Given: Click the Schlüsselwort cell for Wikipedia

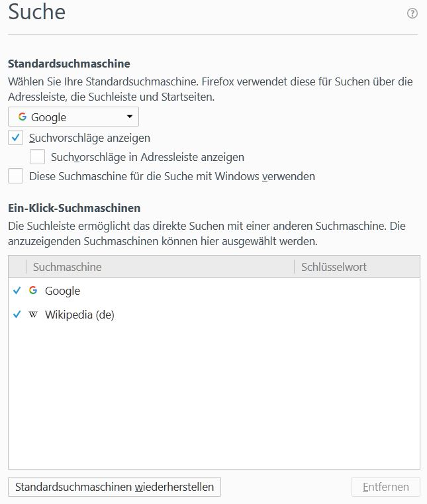Looking at the screenshot, I should pyautogui.click(x=356, y=315).
